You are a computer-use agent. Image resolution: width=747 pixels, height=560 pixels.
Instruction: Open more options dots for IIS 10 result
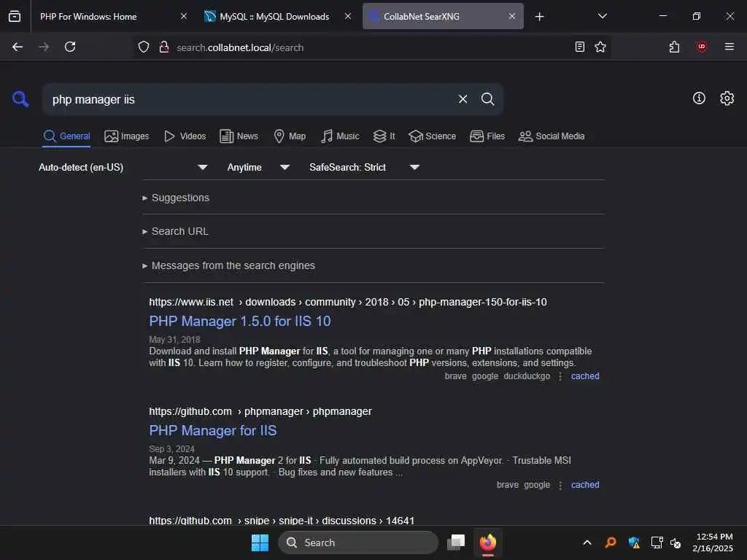(560, 376)
